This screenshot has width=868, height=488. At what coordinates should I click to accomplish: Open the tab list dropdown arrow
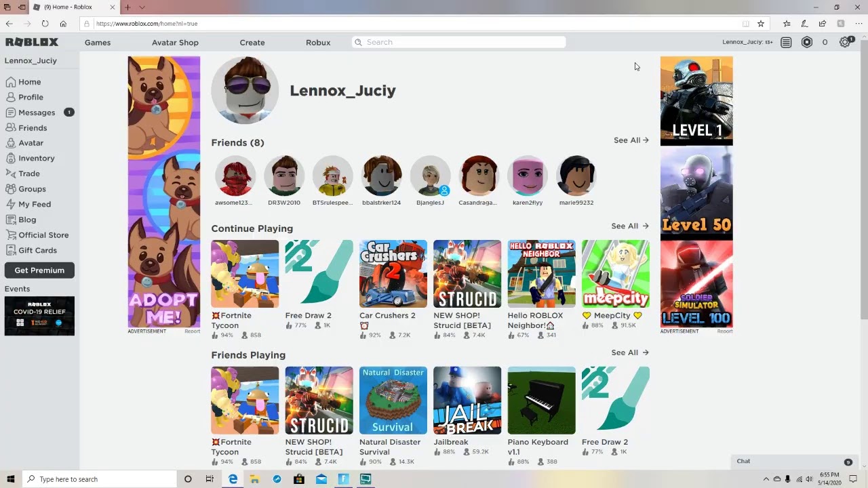pos(142,7)
